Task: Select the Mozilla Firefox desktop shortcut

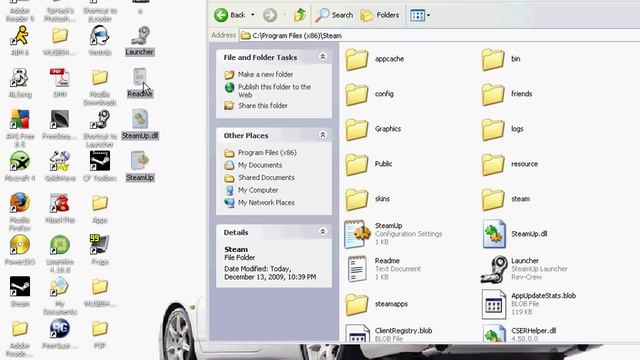Action: point(20,212)
